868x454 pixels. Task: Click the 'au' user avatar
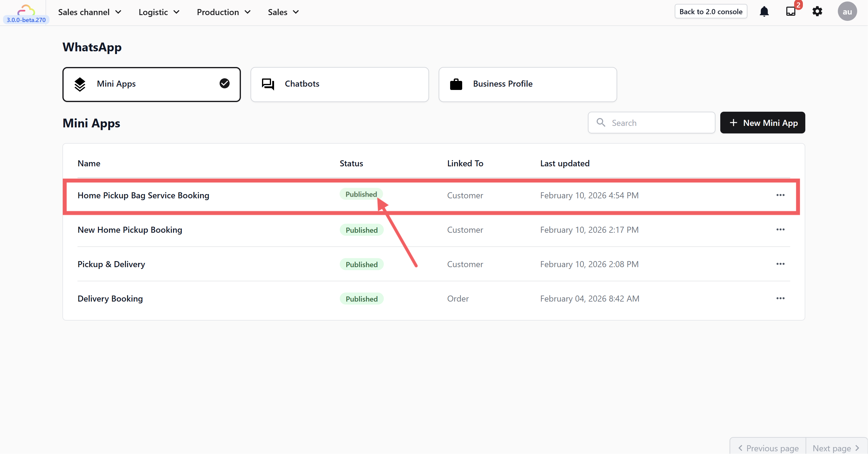(847, 12)
